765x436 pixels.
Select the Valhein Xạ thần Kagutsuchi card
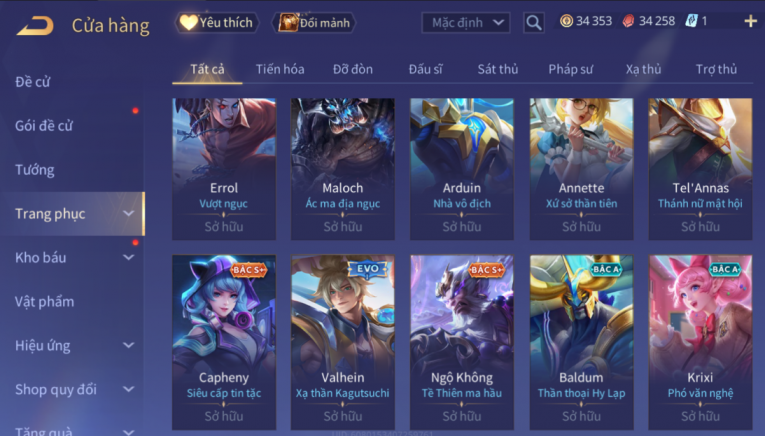342,342
